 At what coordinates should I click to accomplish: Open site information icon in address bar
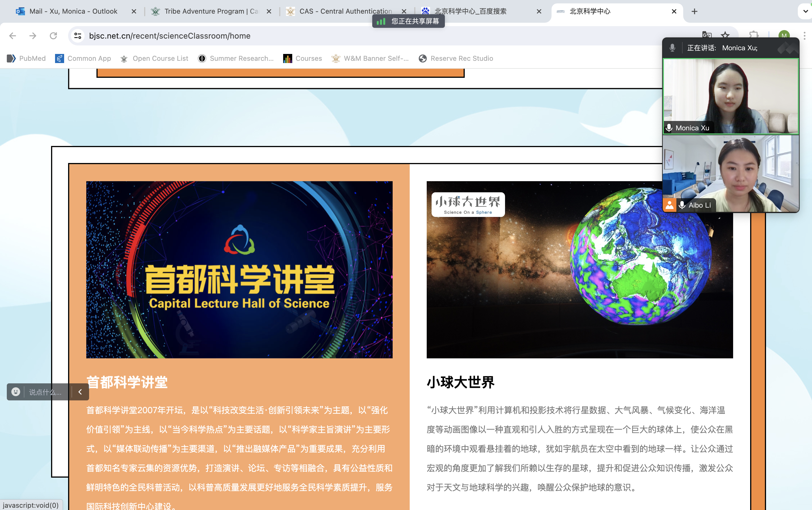(x=78, y=36)
